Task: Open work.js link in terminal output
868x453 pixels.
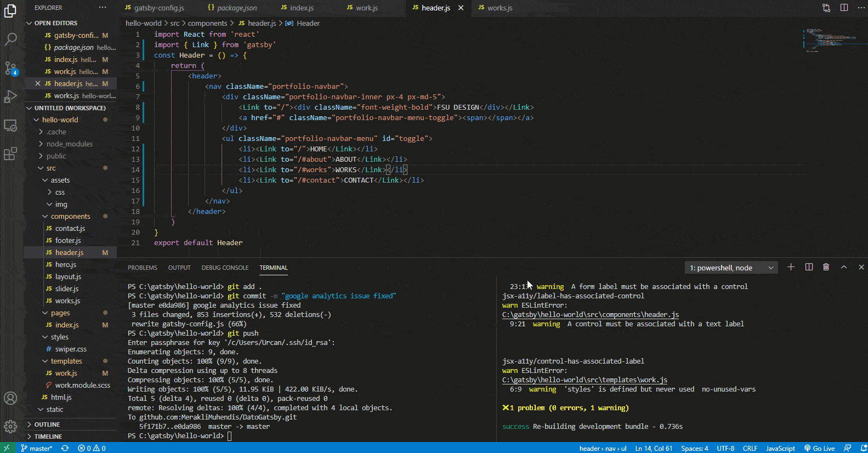Action: (585, 380)
